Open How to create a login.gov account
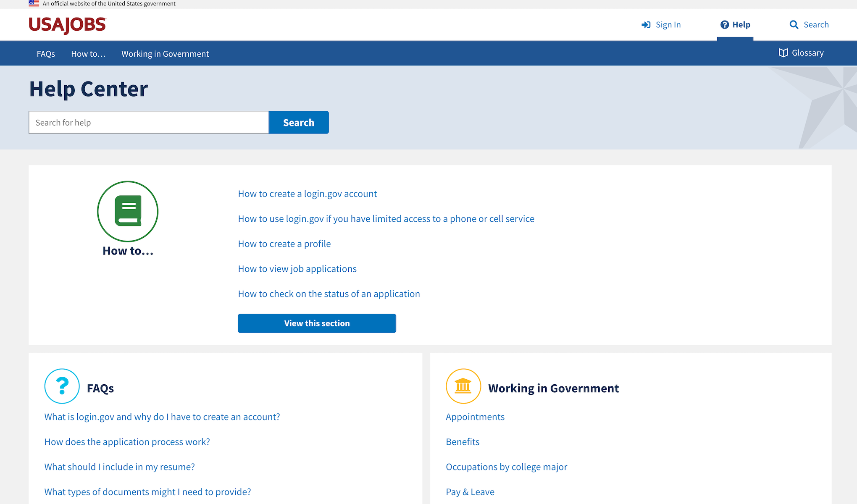 coord(307,193)
